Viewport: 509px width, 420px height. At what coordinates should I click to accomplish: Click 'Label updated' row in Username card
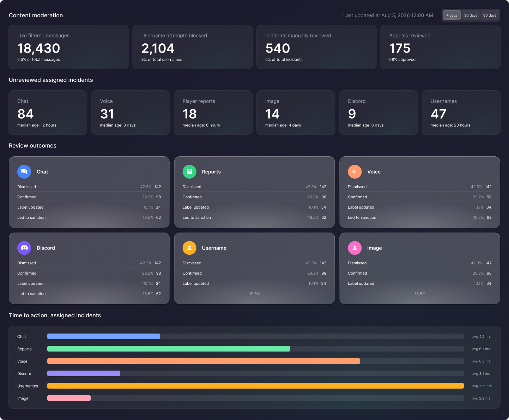(x=254, y=283)
